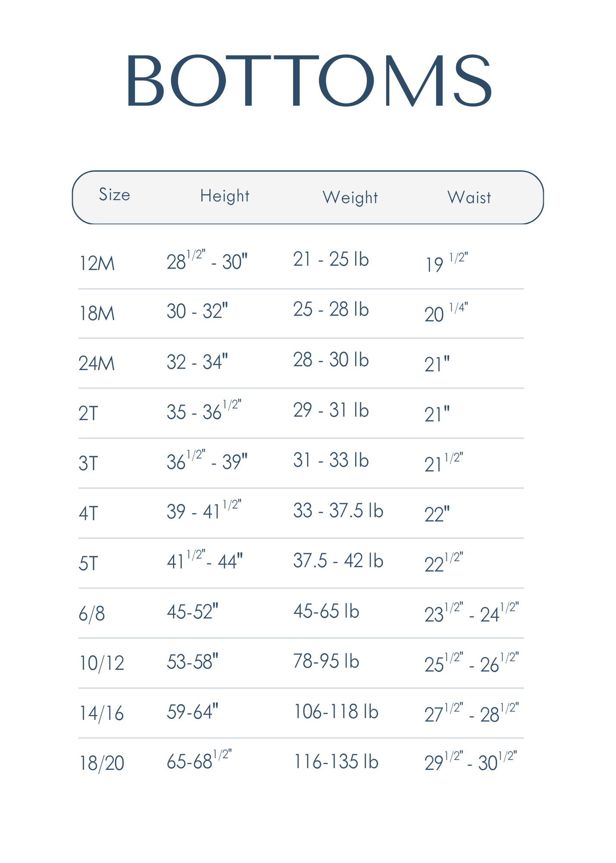Click the Size column header
The width and height of the screenshot is (616, 863).
[x=114, y=195]
